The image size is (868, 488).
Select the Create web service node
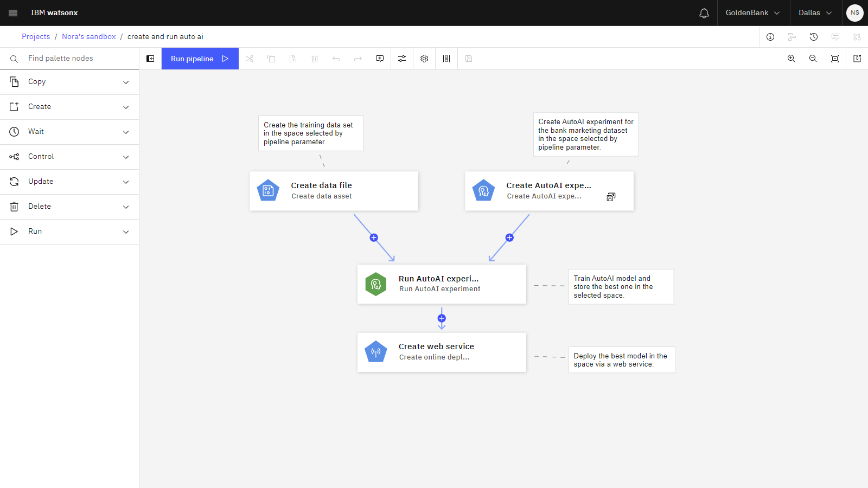(x=442, y=352)
